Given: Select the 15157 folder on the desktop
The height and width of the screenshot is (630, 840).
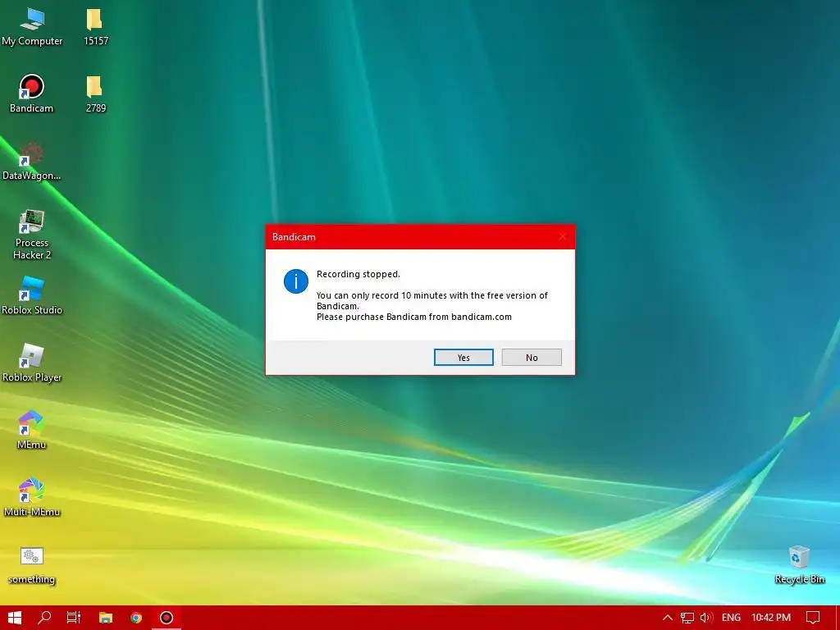Looking at the screenshot, I should pyautogui.click(x=96, y=27).
